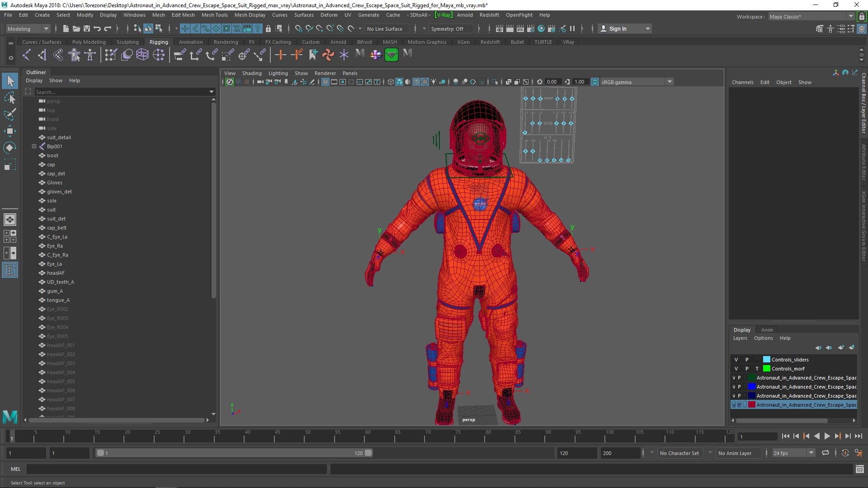Click the Redo arrow icon
Viewport: 868px width, 488px height.
click(x=108, y=28)
